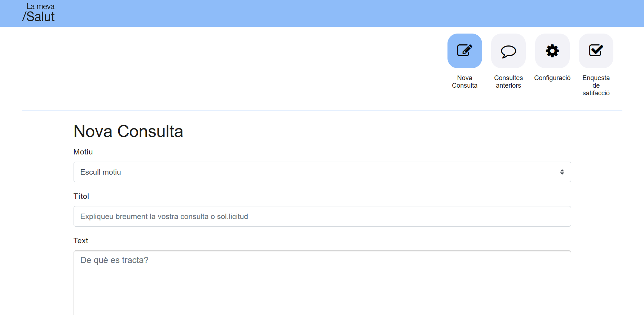Open Consultes anteriors speech bubble icon

(x=508, y=51)
